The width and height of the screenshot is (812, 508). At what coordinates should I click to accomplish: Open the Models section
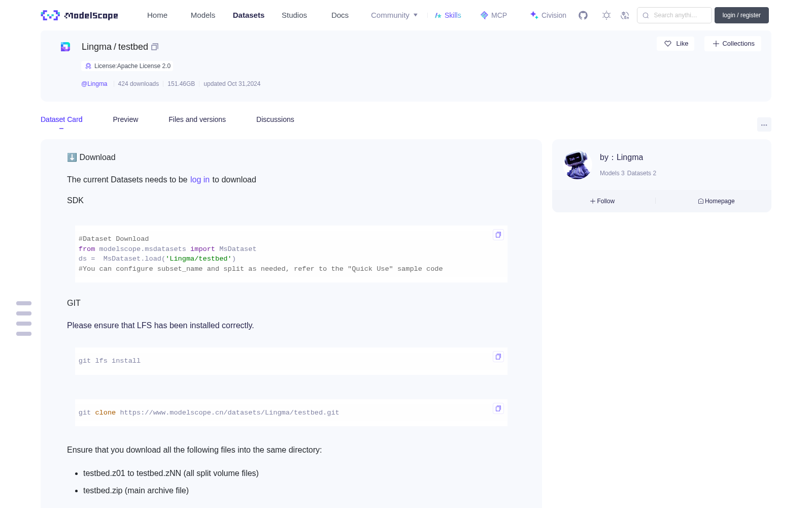203,15
